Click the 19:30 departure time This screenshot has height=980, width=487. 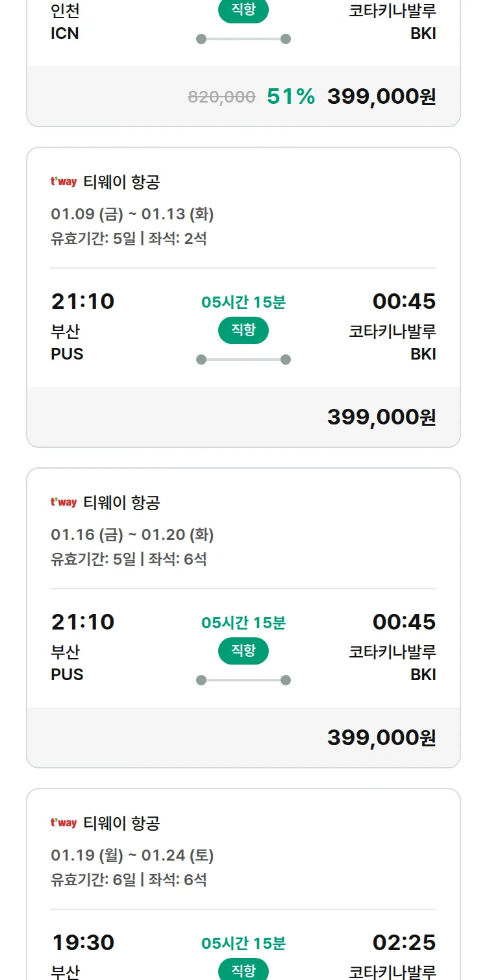tap(82, 942)
